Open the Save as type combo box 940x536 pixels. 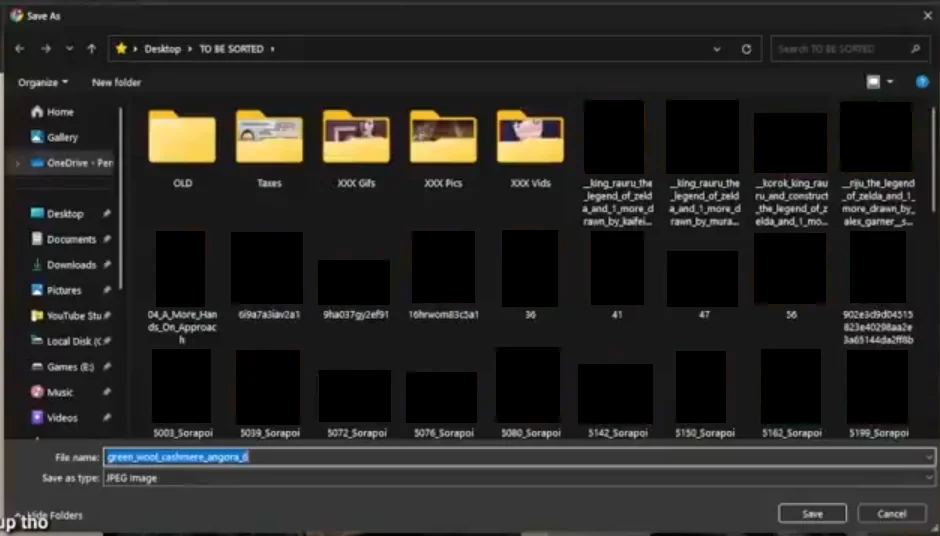pyautogui.click(x=519, y=478)
